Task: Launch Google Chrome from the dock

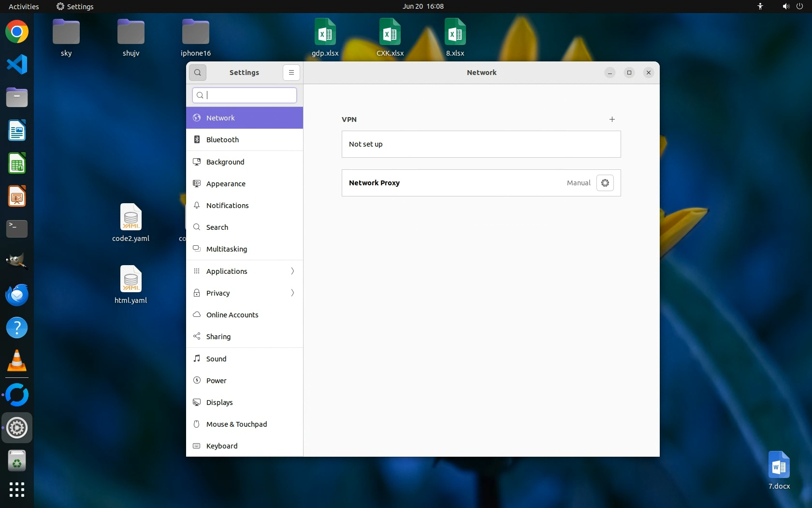Action: [17, 32]
